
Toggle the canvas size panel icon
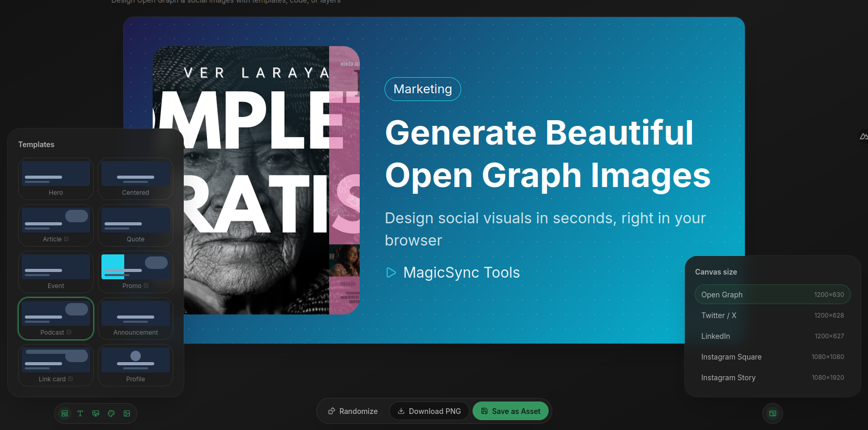(773, 413)
